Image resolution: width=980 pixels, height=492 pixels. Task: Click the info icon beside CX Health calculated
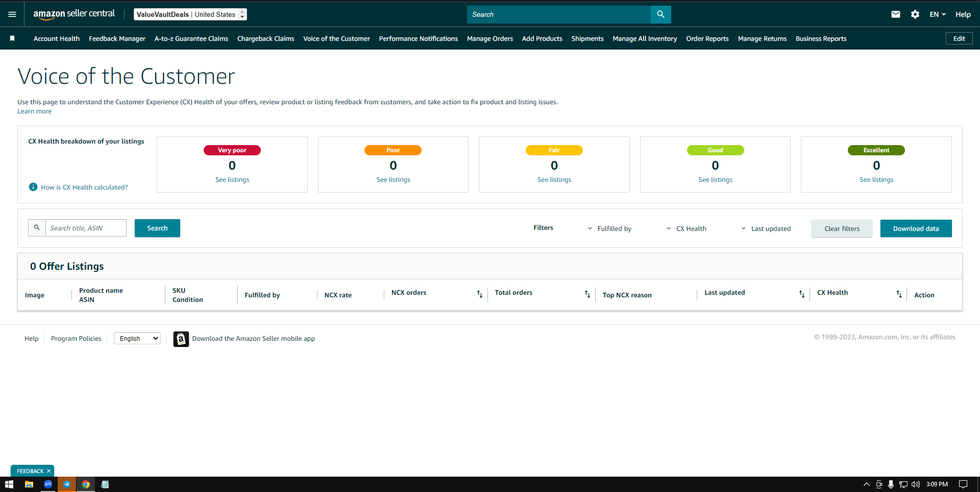click(33, 187)
